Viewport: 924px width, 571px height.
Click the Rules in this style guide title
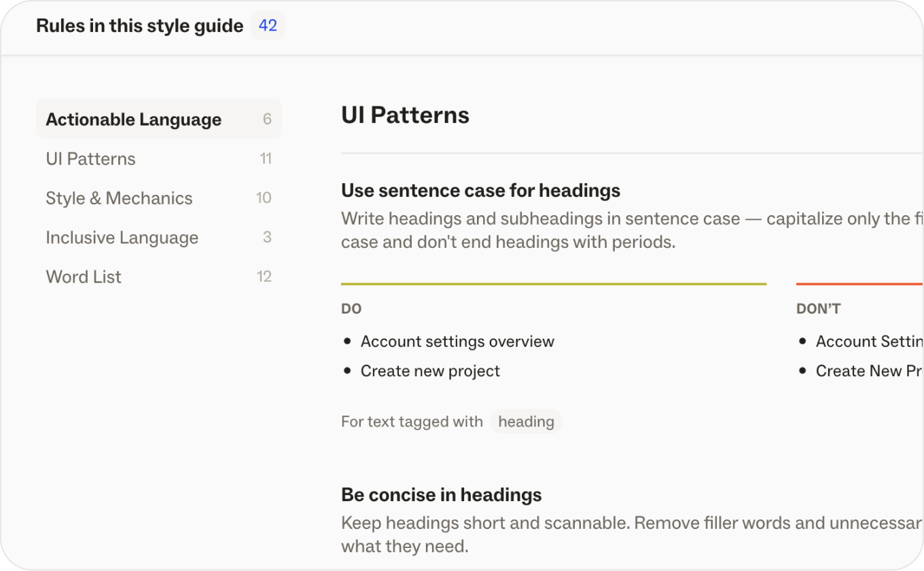coord(139,26)
